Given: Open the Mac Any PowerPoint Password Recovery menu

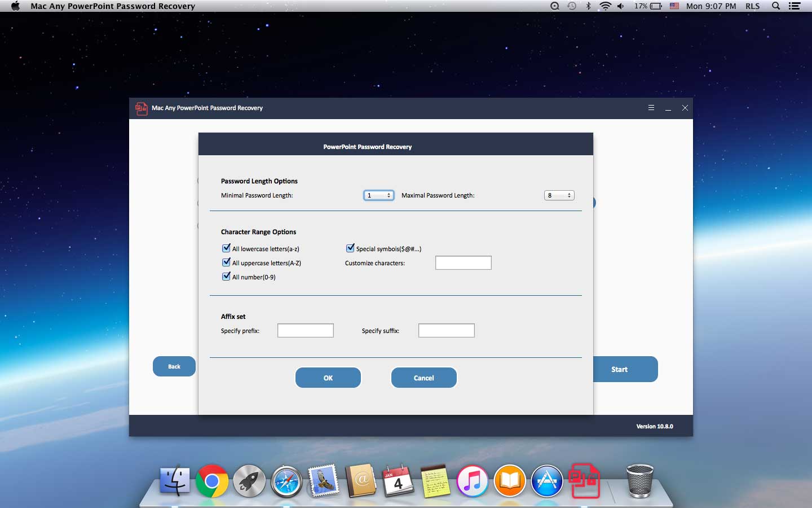Looking at the screenshot, I should 113,6.
